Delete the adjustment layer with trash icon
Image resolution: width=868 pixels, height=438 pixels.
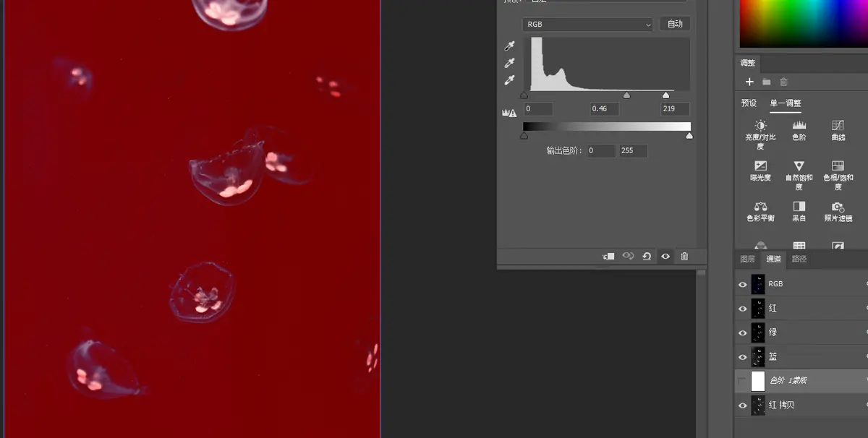point(684,256)
